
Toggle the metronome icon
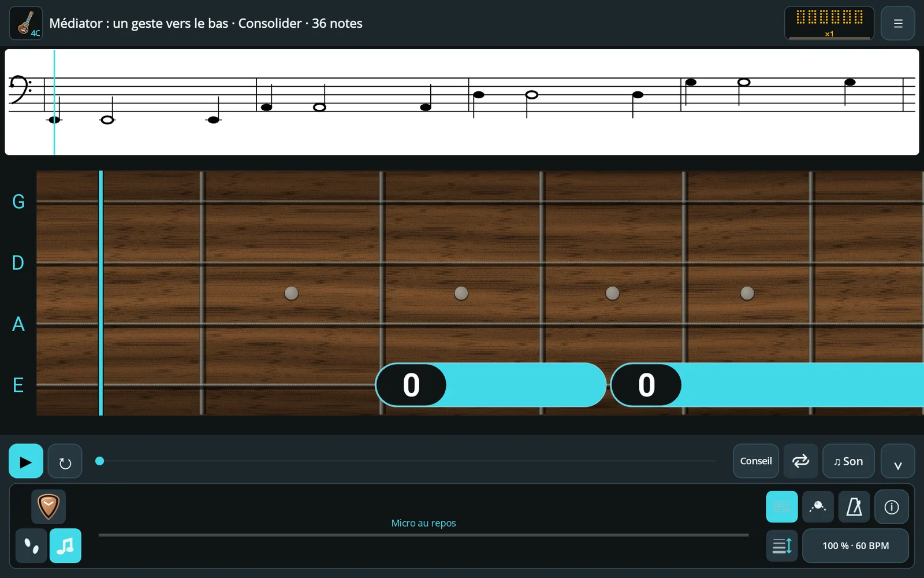[x=854, y=507]
